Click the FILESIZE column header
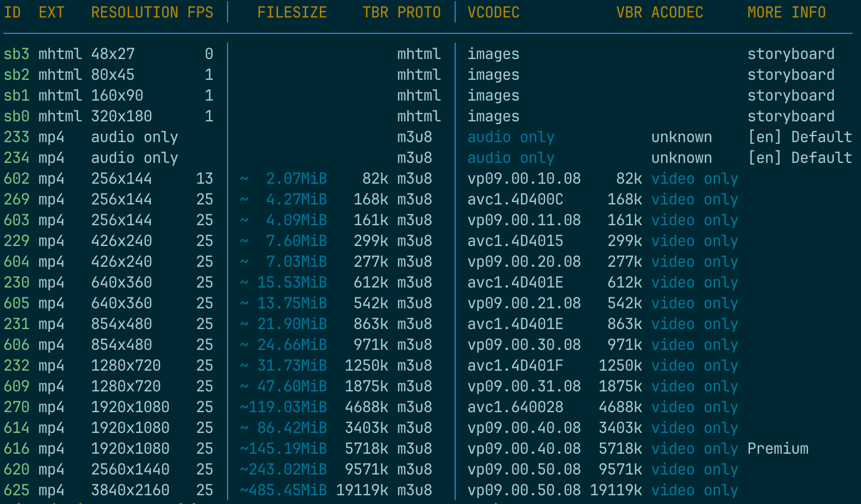 pyautogui.click(x=292, y=13)
